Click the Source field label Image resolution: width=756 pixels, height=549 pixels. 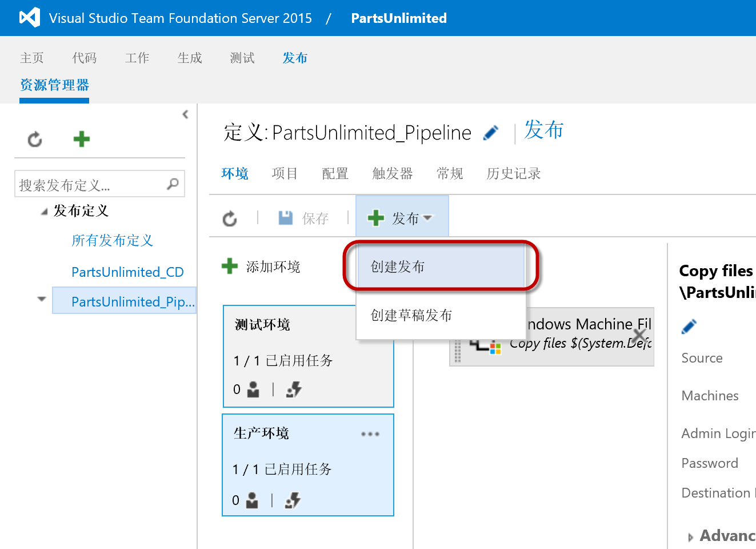tap(702, 358)
